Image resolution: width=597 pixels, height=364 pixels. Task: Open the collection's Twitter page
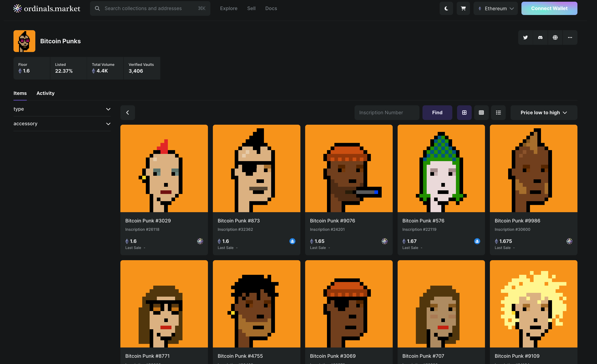point(525,38)
